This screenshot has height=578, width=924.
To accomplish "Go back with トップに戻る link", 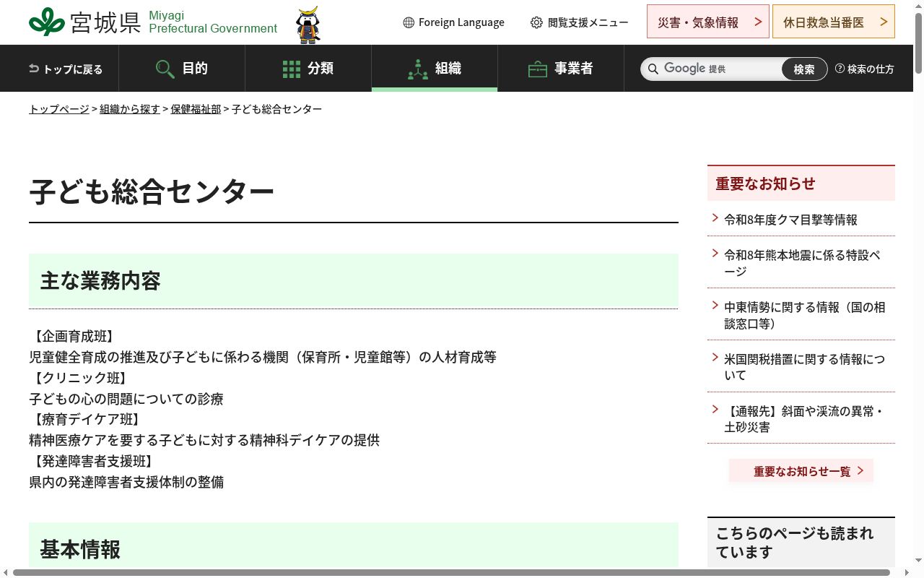I will point(66,69).
